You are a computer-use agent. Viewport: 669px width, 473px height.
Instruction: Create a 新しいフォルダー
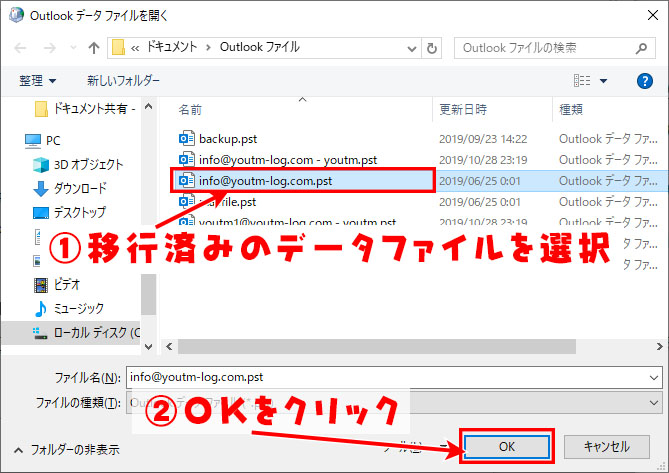(x=123, y=81)
